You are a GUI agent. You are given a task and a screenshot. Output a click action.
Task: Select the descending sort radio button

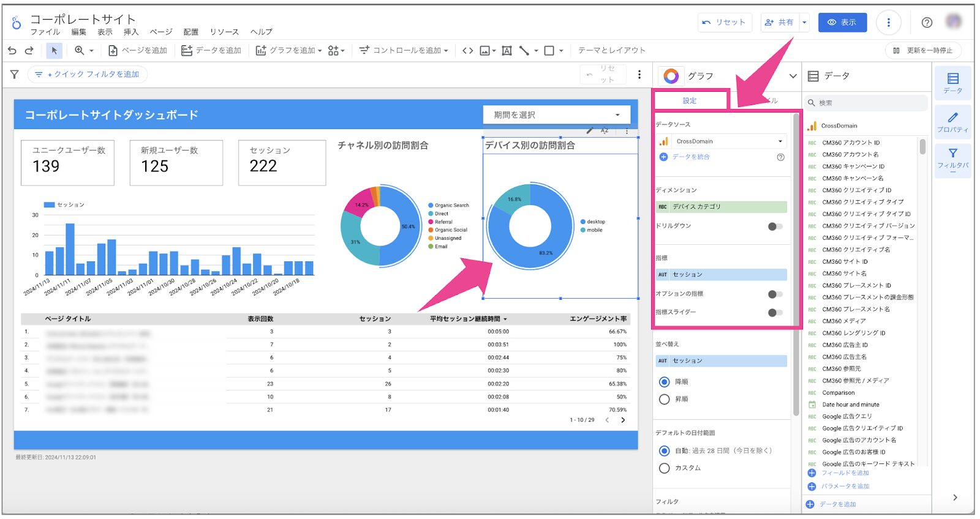point(664,382)
